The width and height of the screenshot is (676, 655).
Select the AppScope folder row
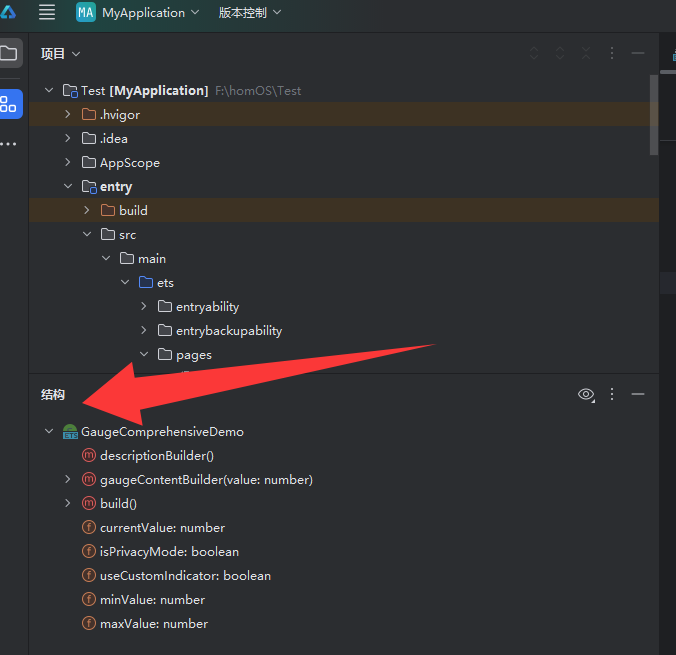click(x=344, y=163)
